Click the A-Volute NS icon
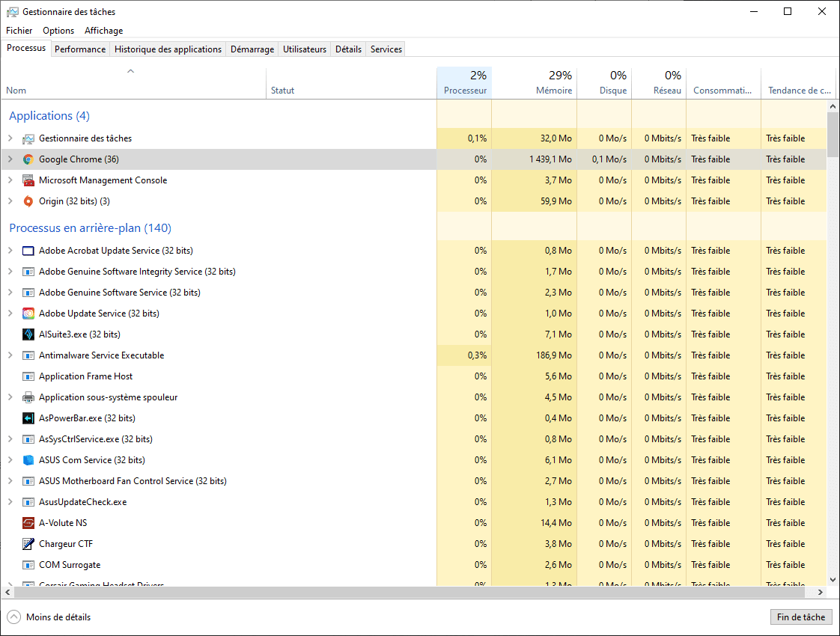This screenshot has height=636, width=840. pyautogui.click(x=28, y=523)
